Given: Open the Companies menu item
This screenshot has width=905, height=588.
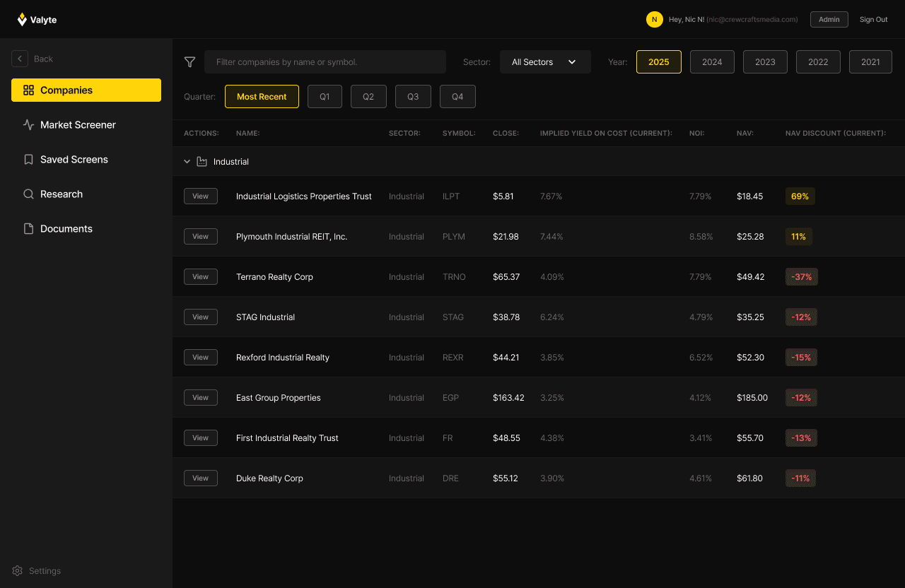Looking at the screenshot, I should 86,90.
